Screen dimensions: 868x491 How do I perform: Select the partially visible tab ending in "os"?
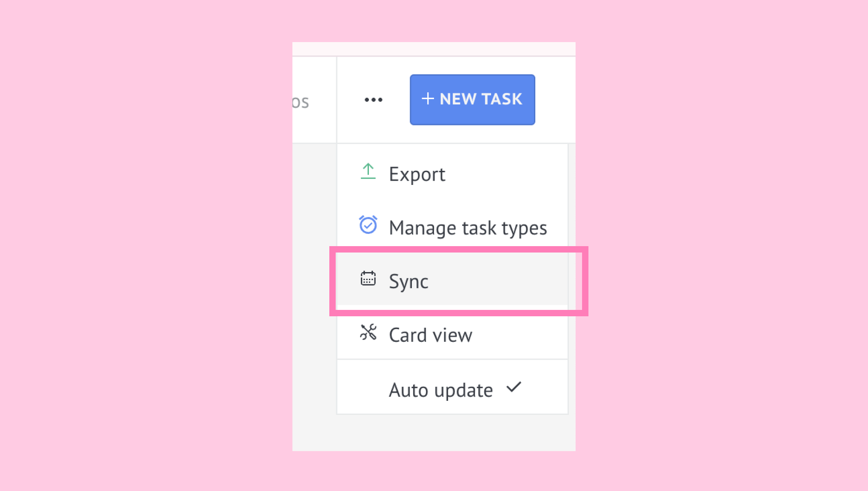pos(300,102)
